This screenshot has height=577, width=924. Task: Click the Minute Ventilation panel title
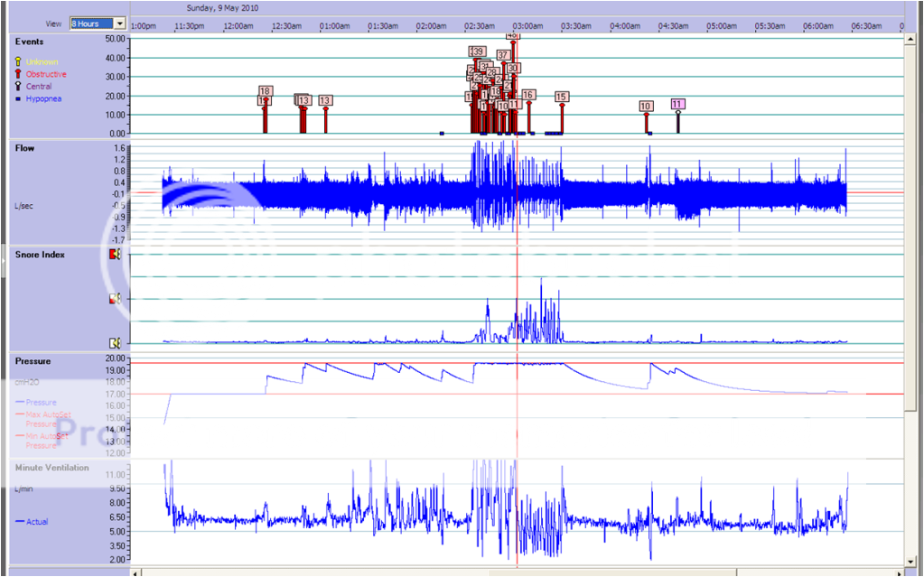pyautogui.click(x=51, y=468)
